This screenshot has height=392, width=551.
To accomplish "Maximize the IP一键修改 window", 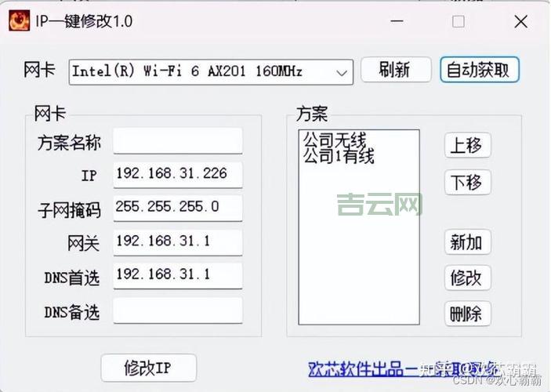I will coord(459,21).
